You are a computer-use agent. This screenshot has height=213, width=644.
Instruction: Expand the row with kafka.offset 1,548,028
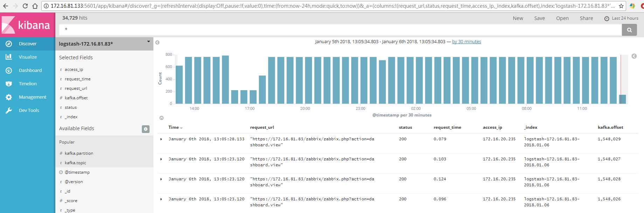tap(161, 179)
